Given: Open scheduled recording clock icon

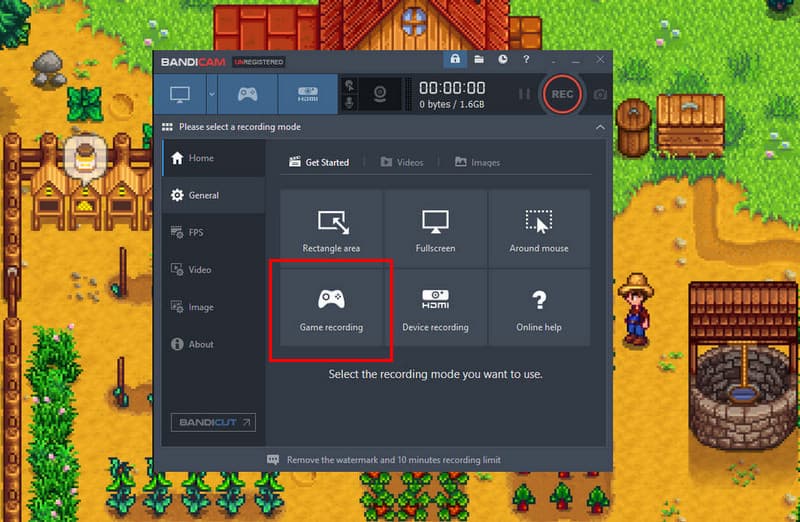Looking at the screenshot, I should pyautogui.click(x=503, y=59).
